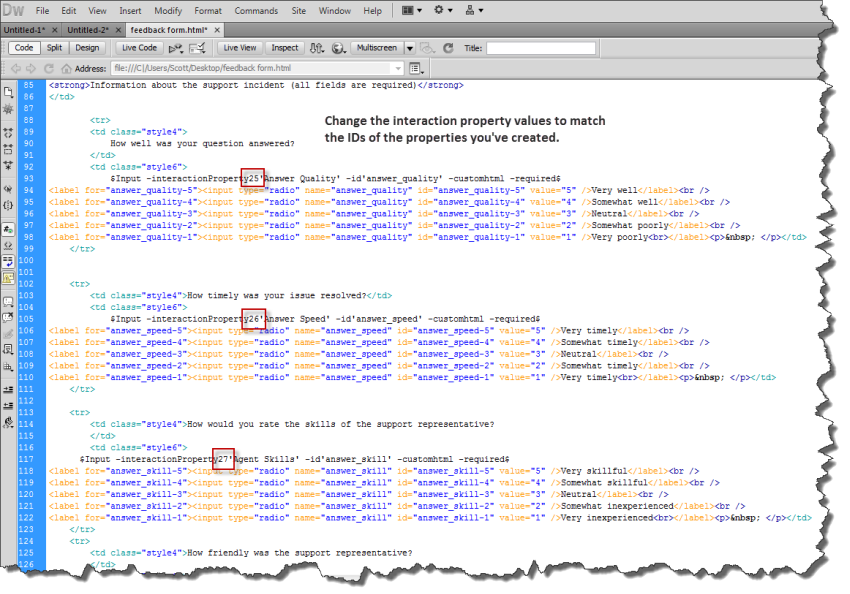Toggle Word Wrap in coding toolbar
Image resolution: width=850 pixels, height=594 pixels.
coord(8,262)
